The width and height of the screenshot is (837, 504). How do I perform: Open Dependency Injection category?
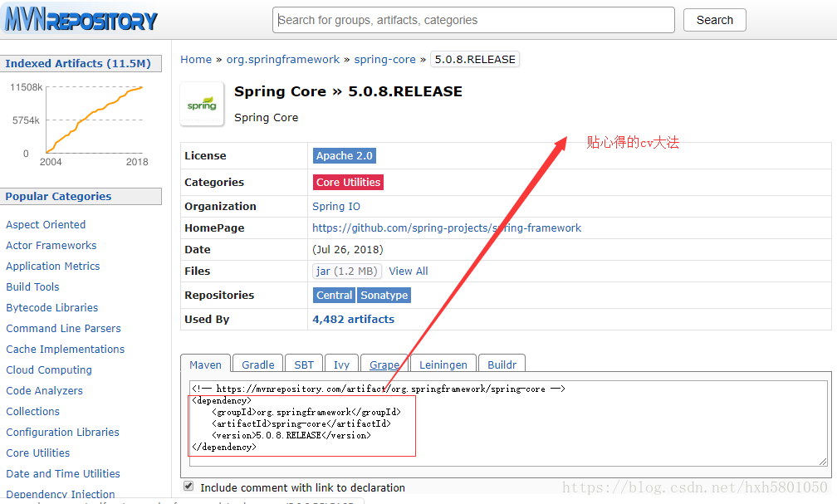(61, 495)
